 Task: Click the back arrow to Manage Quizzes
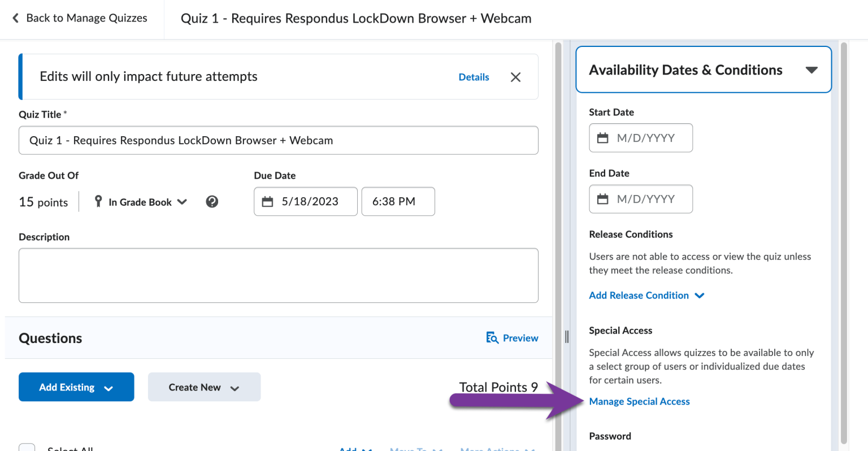click(x=15, y=18)
